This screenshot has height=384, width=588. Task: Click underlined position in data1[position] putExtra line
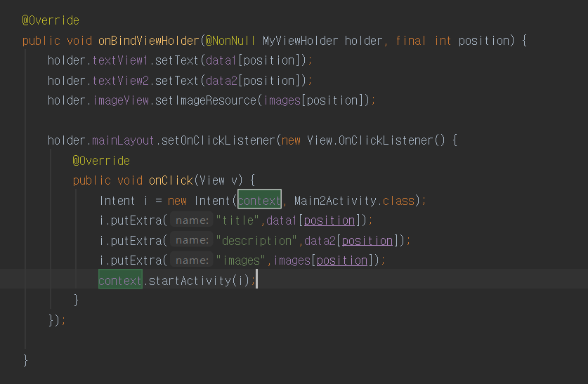(x=329, y=220)
